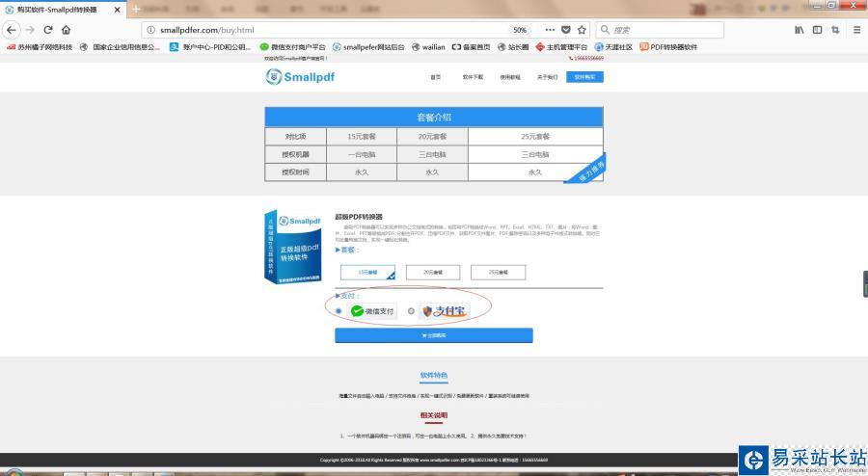The width and height of the screenshot is (868, 476).
Task: Open the 主机管理平台 bookmark
Action: click(x=561, y=47)
